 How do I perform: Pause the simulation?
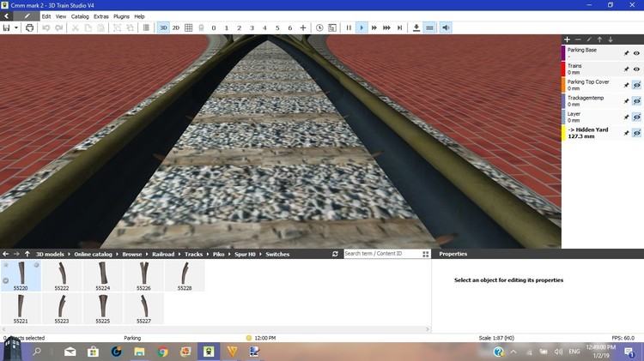[x=349, y=28]
